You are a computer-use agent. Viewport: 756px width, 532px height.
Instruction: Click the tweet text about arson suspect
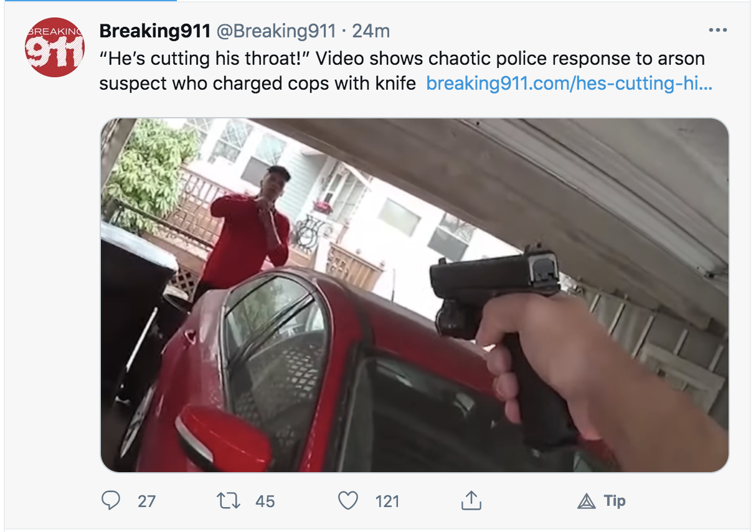click(x=402, y=71)
